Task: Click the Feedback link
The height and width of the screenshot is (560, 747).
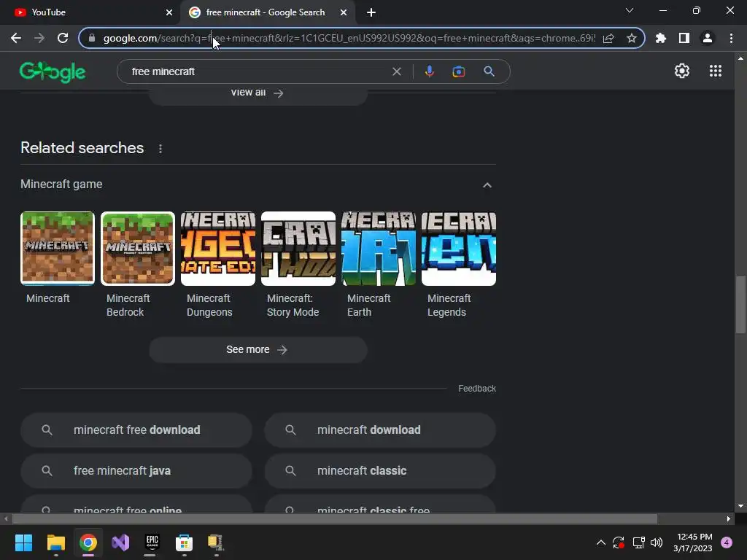Action: tap(477, 389)
